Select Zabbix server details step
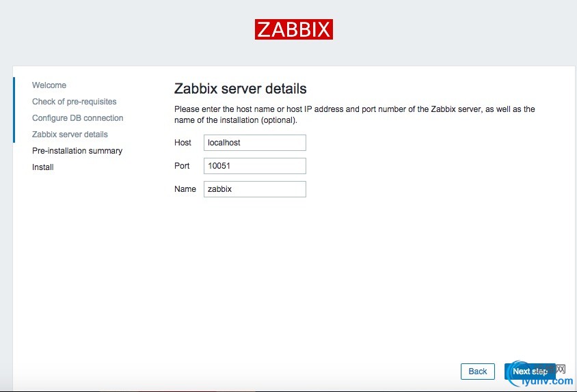The image size is (577, 392). click(70, 135)
